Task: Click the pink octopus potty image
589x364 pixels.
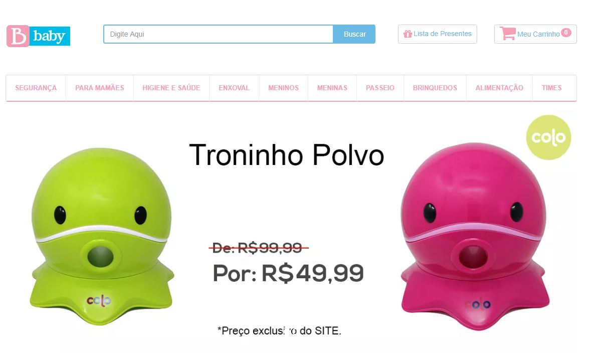Action: point(474,237)
